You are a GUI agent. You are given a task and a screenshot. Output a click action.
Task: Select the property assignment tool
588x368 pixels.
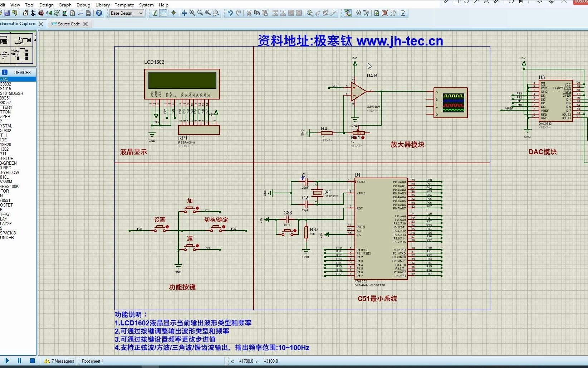[x=366, y=13]
